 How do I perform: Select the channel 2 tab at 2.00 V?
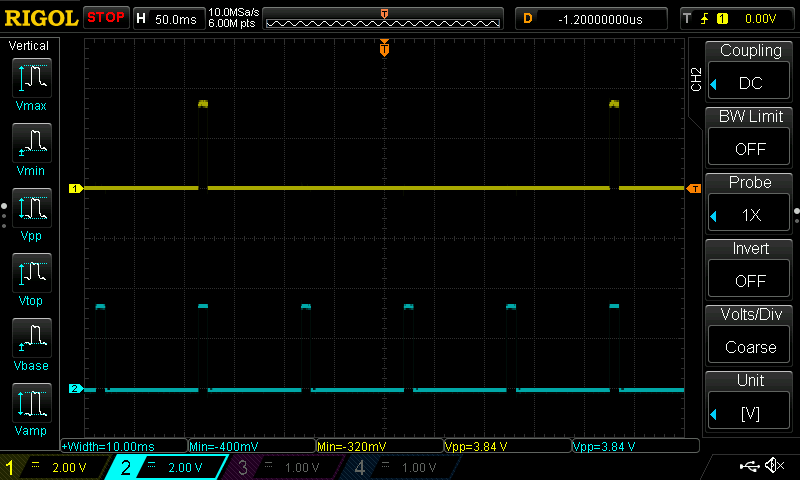click(x=166, y=467)
